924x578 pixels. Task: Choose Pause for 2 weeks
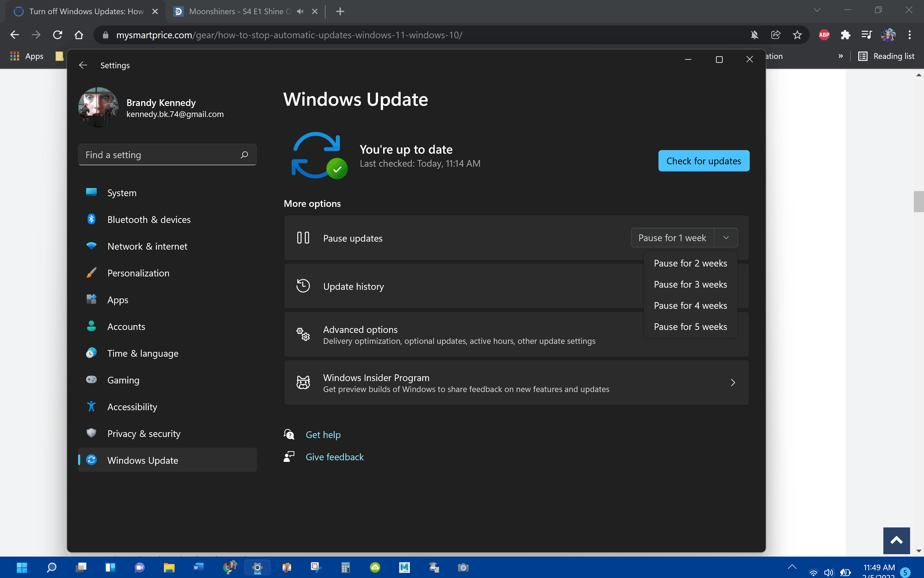click(690, 263)
